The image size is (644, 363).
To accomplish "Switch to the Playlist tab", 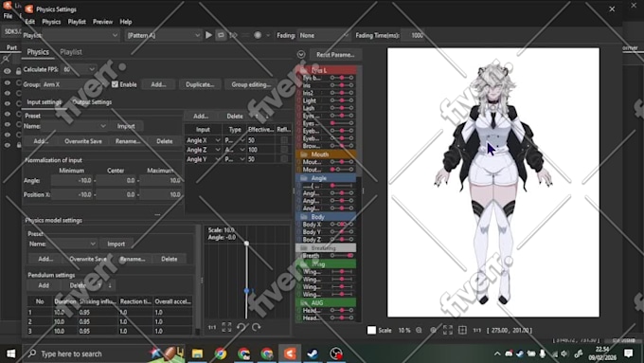I will (x=71, y=52).
